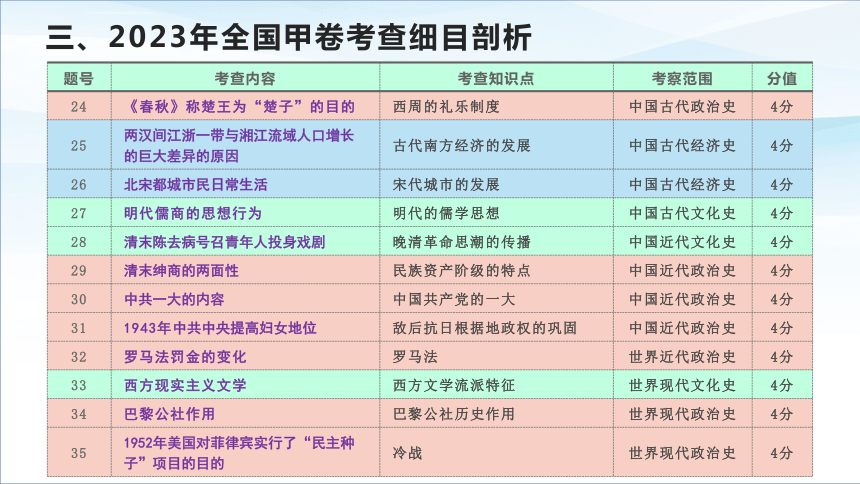Click the 中国共产党的一大 cell

pos(496,299)
